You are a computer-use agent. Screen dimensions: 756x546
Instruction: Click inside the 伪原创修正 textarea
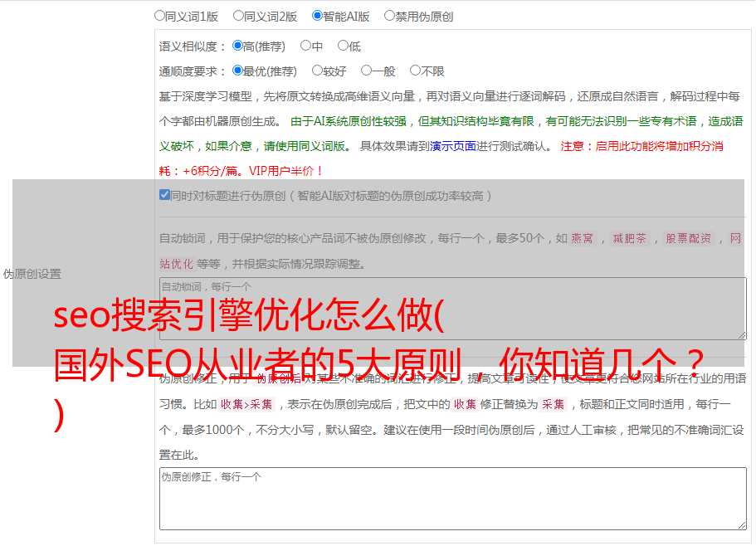(x=453, y=499)
